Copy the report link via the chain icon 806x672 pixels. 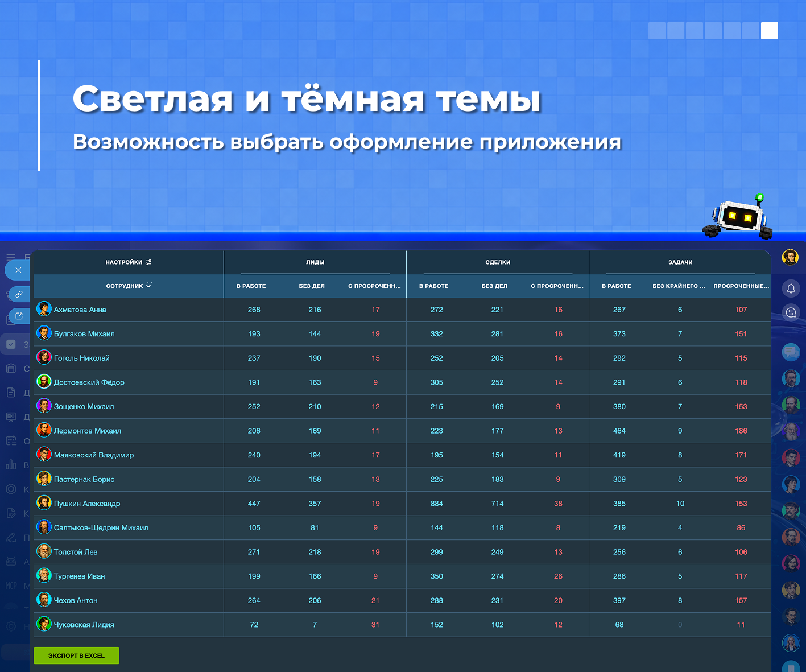click(19, 294)
